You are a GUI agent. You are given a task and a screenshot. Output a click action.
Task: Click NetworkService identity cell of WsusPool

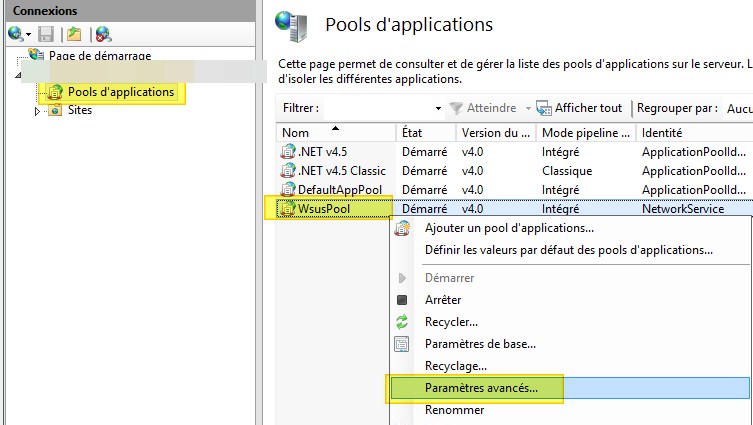pyautogui.click(x=683, y=209)
